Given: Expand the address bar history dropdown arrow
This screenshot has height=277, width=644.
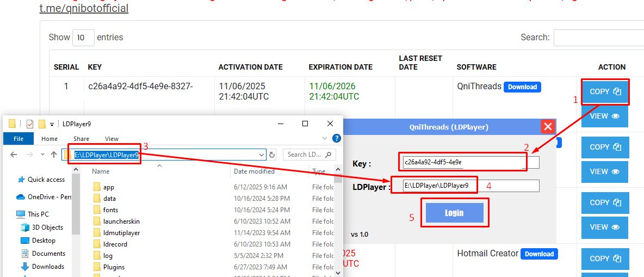Looking at the screenshot, I should pyautogui.click(x=262, y=155).
